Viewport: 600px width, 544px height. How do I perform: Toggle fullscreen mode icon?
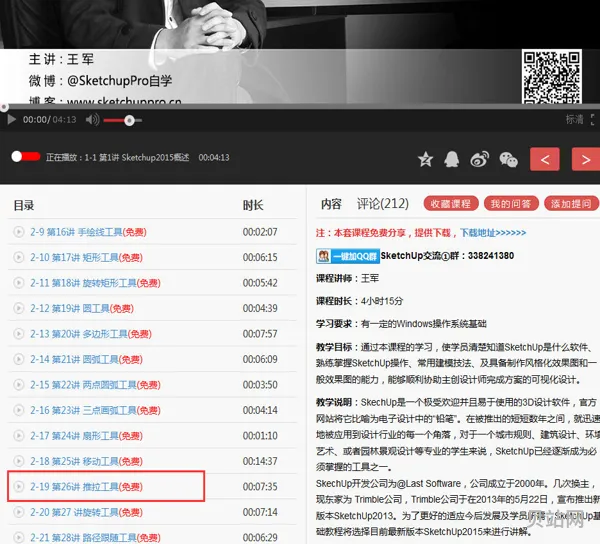point(595,119)
